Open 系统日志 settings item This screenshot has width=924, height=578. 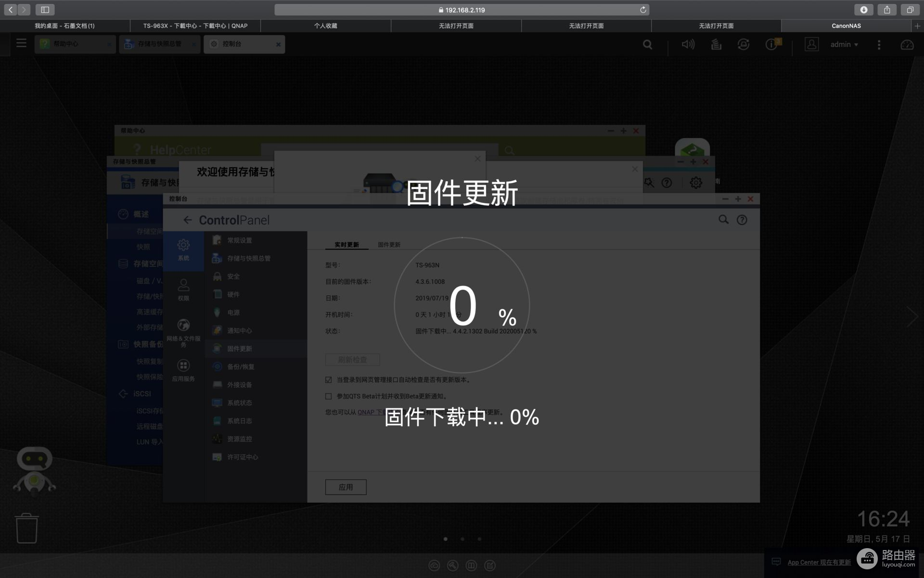coord(256,421)
